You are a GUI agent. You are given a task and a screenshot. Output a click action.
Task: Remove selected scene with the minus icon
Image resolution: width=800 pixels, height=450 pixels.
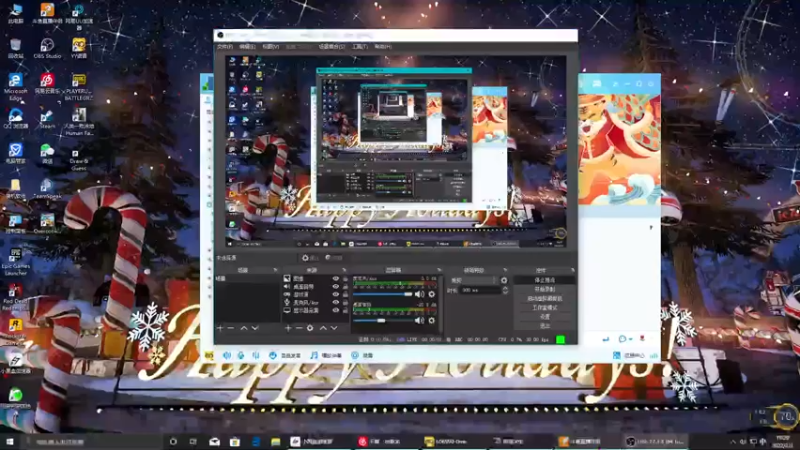pos(231,328)
